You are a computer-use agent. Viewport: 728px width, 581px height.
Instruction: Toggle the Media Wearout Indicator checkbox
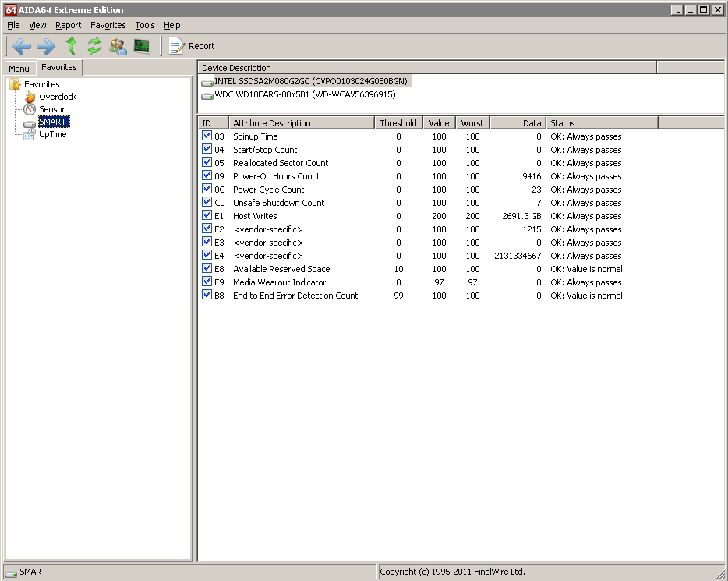(x=207, y=282)
